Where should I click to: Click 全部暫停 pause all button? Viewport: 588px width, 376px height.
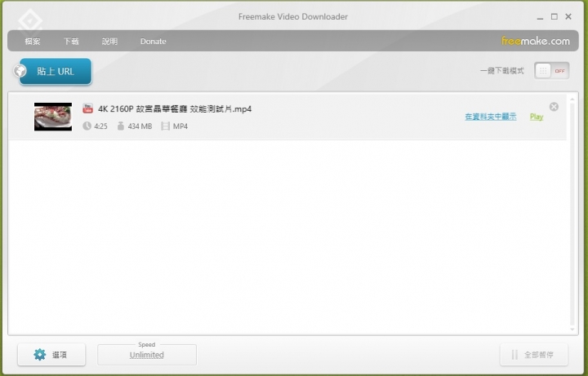[x=533, y=354]
